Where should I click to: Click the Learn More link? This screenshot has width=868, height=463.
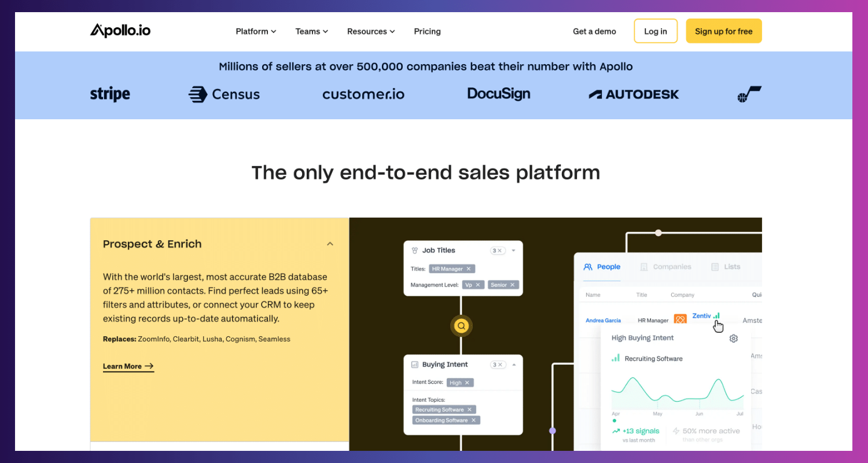click(128, 366)
